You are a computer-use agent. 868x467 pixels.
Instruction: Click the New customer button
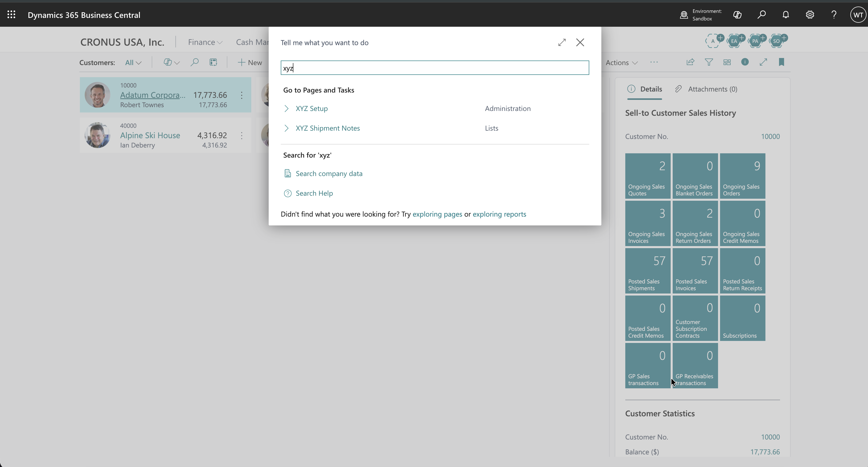click(x=250, y=63)
